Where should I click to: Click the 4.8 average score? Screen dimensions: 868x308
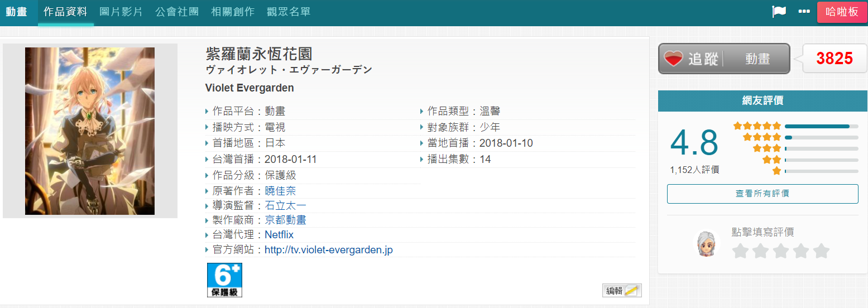694,142
